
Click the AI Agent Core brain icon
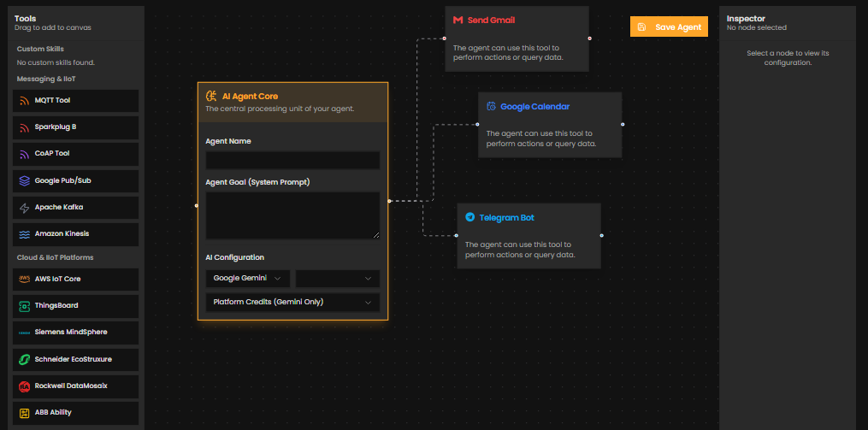(x=211, y=97)
